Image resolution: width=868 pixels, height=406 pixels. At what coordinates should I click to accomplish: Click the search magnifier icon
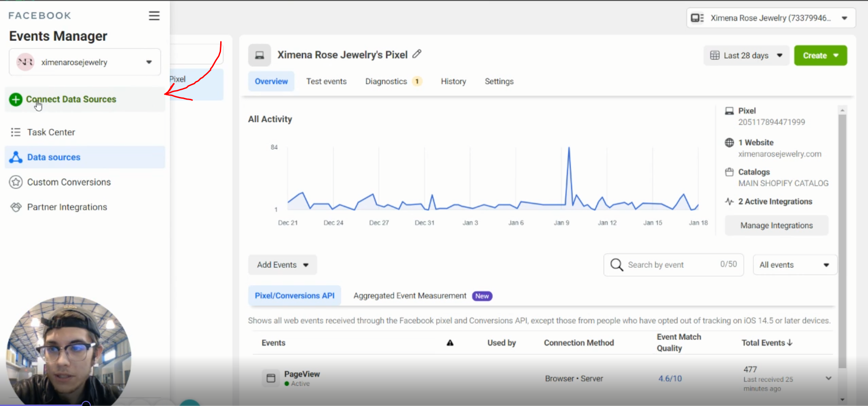[616, 265]
